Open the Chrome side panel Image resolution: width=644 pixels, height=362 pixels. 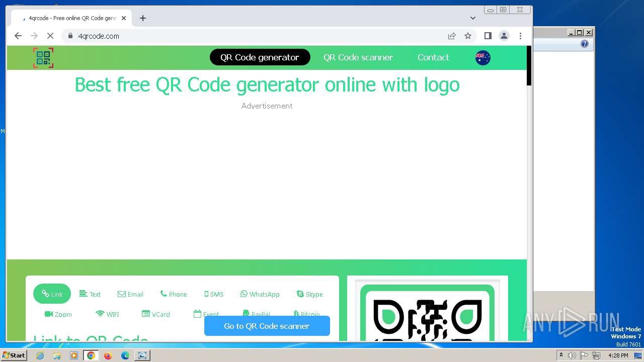(x=488, y=36)
